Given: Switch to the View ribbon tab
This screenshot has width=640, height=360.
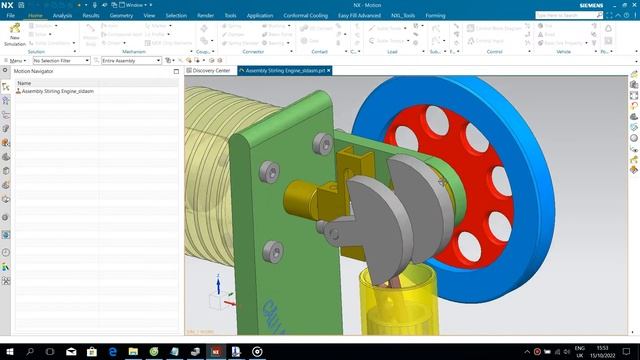Looking at the screenshot, I should [x=149, y=16].
